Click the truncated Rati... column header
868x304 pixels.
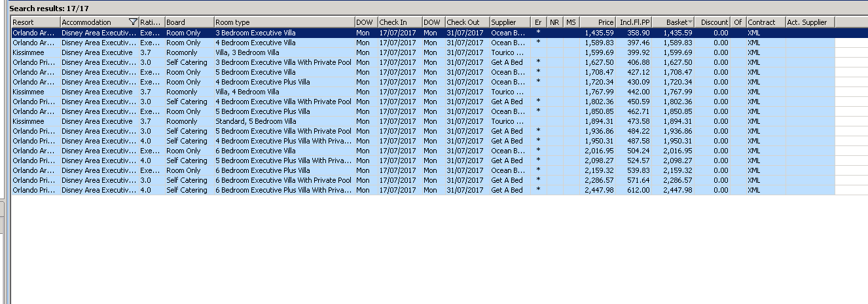click(x=152, y=22)
